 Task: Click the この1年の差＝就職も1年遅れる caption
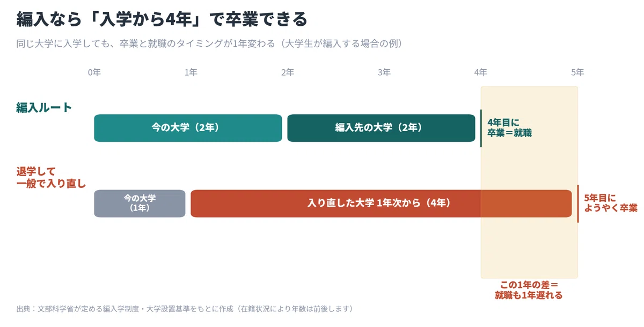[x=529, y=290]
